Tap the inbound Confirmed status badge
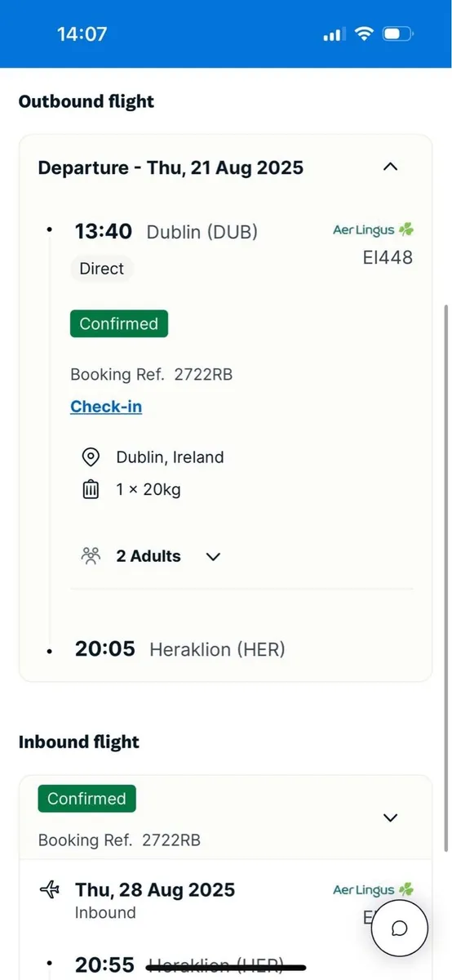452x980 pixels. (87, 799)
